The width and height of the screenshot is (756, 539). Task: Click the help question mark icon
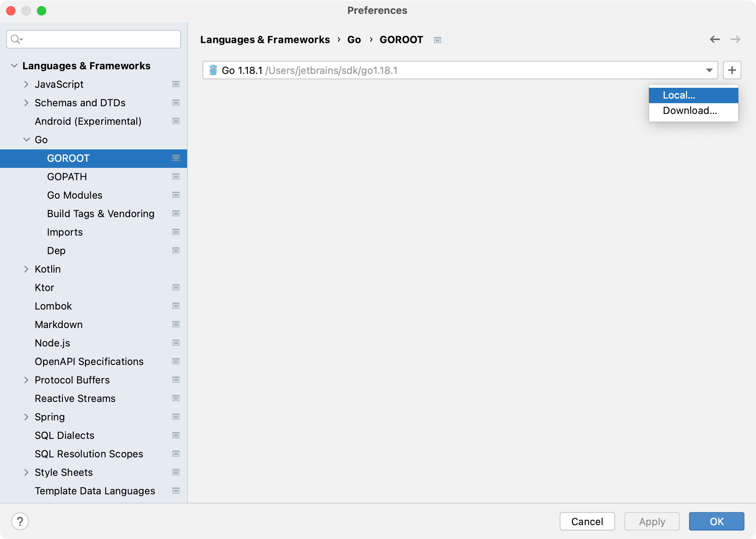pyautogui.click(x=20, y=521)
